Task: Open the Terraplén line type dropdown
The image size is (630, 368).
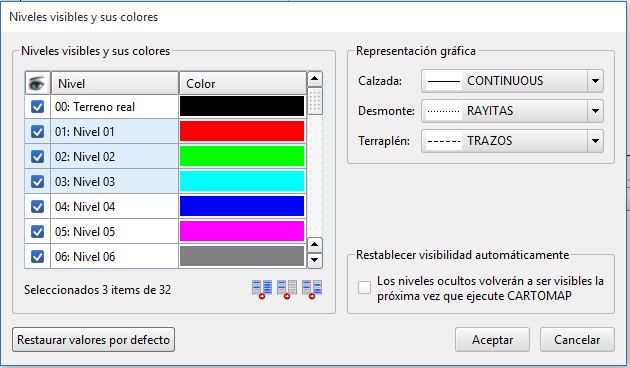Action: tap(512, 141)
